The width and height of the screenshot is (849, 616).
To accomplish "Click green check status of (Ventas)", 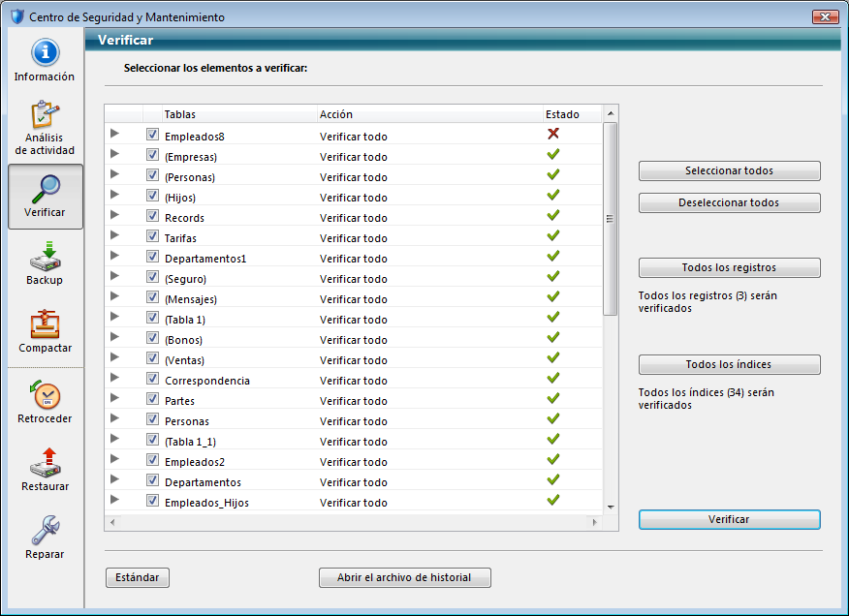I will coord(552,357).
